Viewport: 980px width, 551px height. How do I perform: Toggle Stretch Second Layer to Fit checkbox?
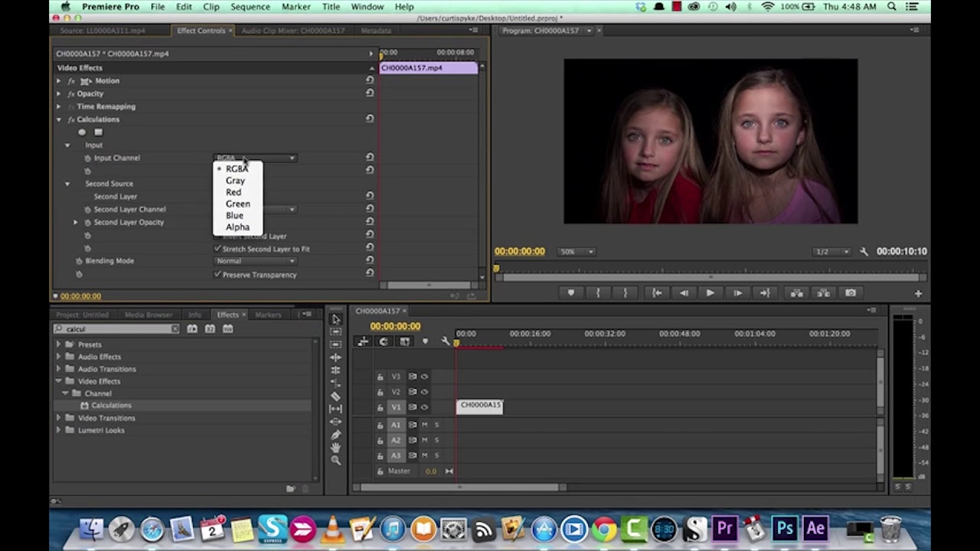point(217,249)
